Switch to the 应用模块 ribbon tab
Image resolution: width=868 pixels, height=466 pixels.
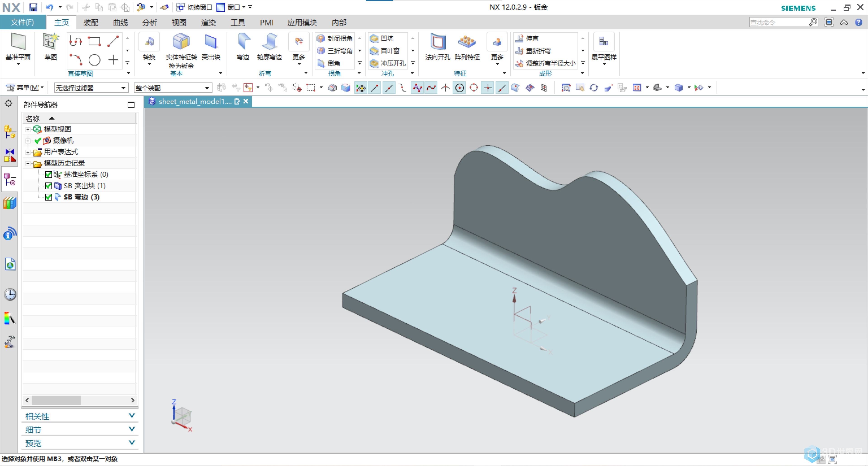coord(302,22)
